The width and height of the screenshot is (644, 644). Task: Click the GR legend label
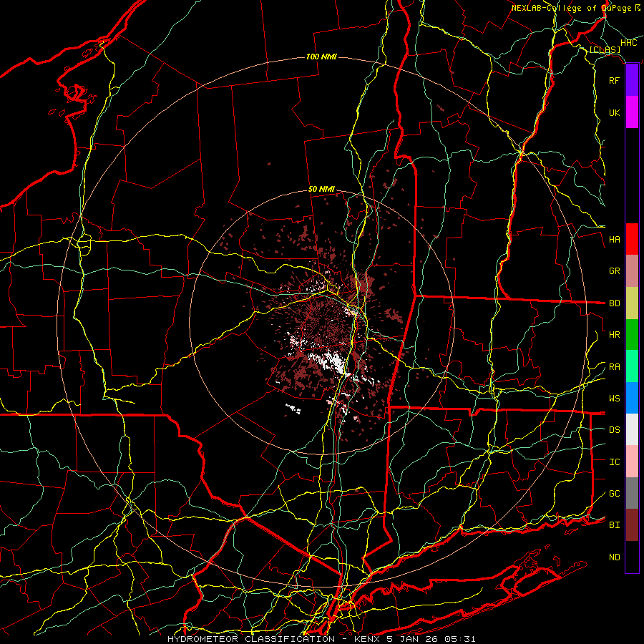pyautogui.click(x=615, y=271)
